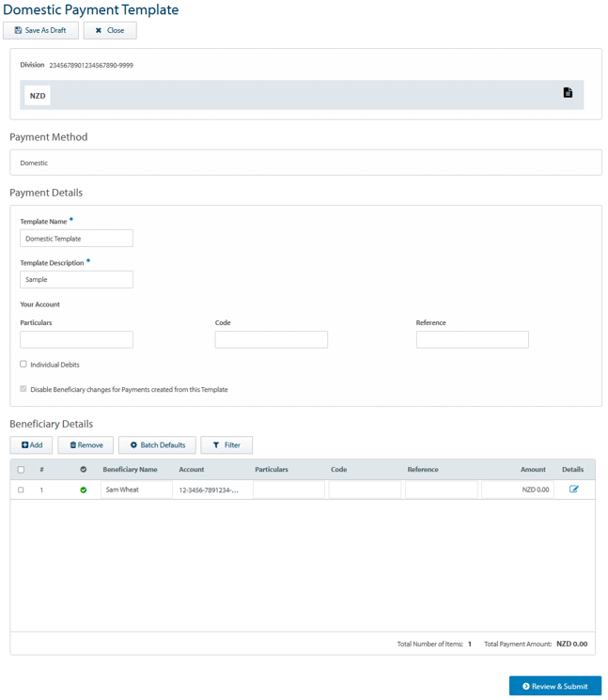Click Amount column header
The width and height of the screenshot is (608, 700).
pos(533,469)
